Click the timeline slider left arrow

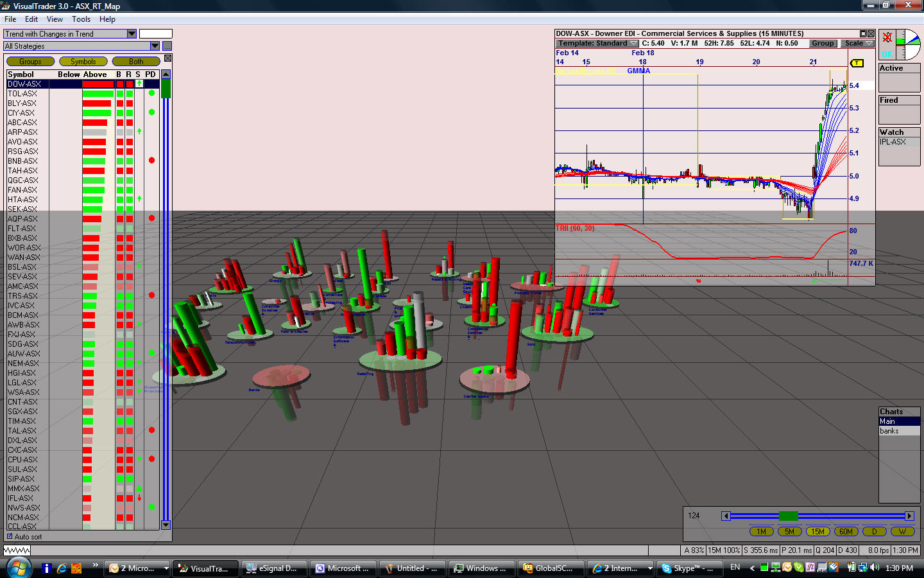(x=726, y=516)
